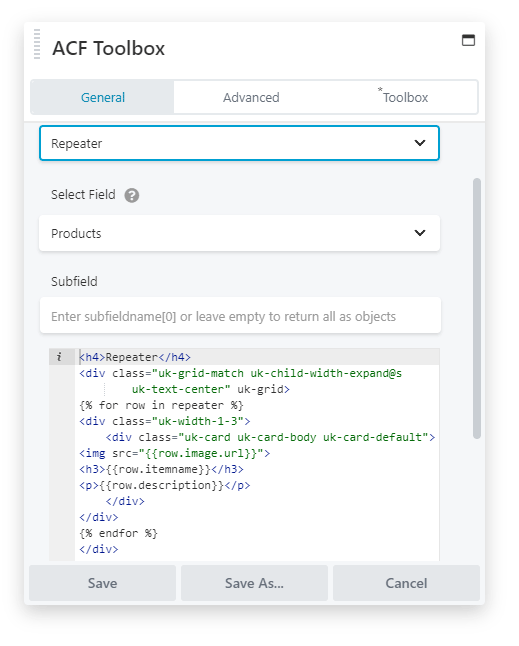Image resolution: width=519 pixels, height=646 pixels.
Task: Click the Save As... button
Action: [x=254, y=583]
